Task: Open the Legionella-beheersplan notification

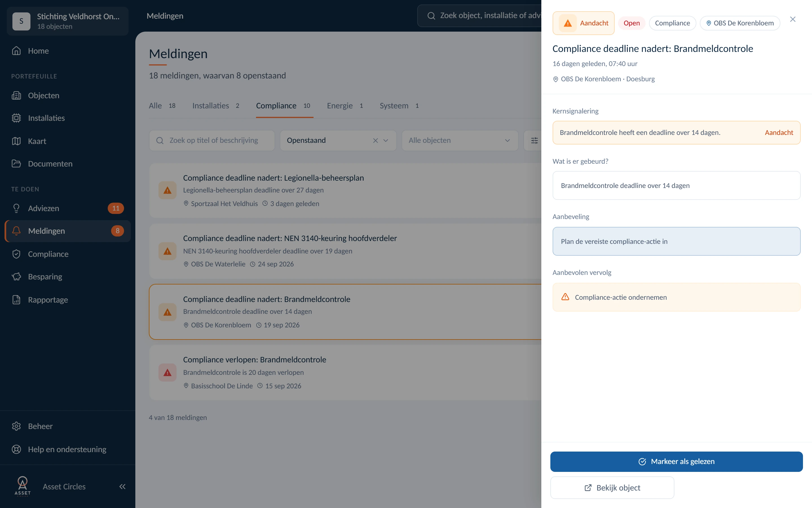Action: [x=345, y=190]
